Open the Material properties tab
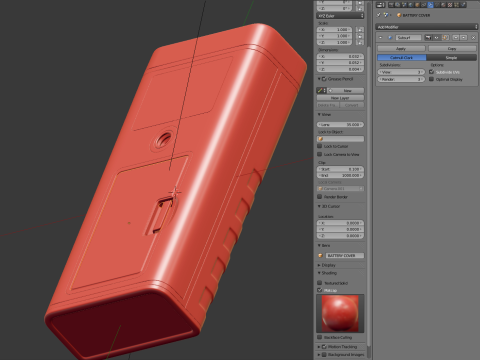This screenshot has height=360, width=480. pos(443,5)
